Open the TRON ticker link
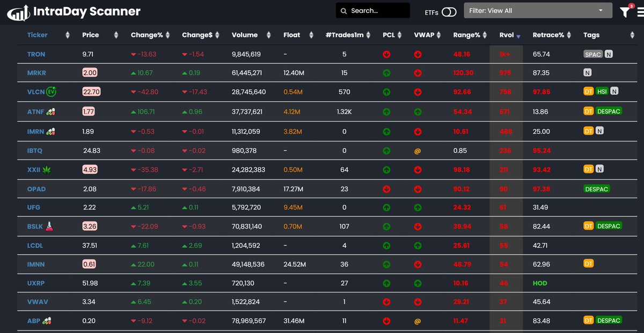Image resolution: width=644 pixels, height=333 pixels. pos(36,54)
